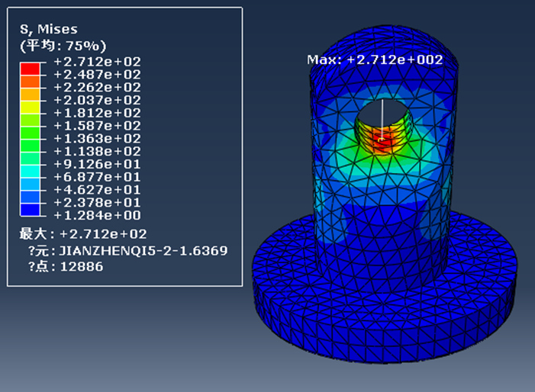This screenshot has width=535, height=392.
Task: Click the 'S, Mises' legend title
Action: pyautogui.click(x=48, y=29)
